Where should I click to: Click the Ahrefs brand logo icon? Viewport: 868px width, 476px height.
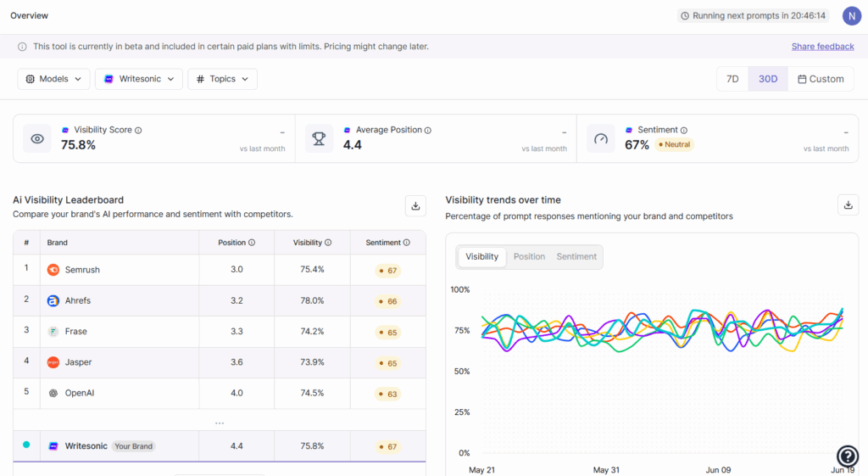tap(53, 300)
